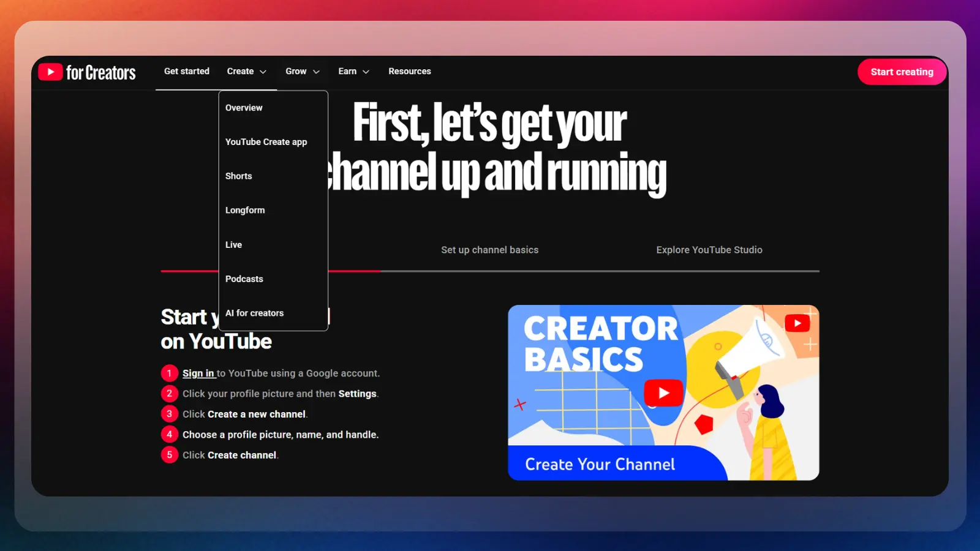Click the YouTube logo badge on video thumbnail
Image resolution: width=980 pixels, height=551 pixels.
[x=797, y=323]
